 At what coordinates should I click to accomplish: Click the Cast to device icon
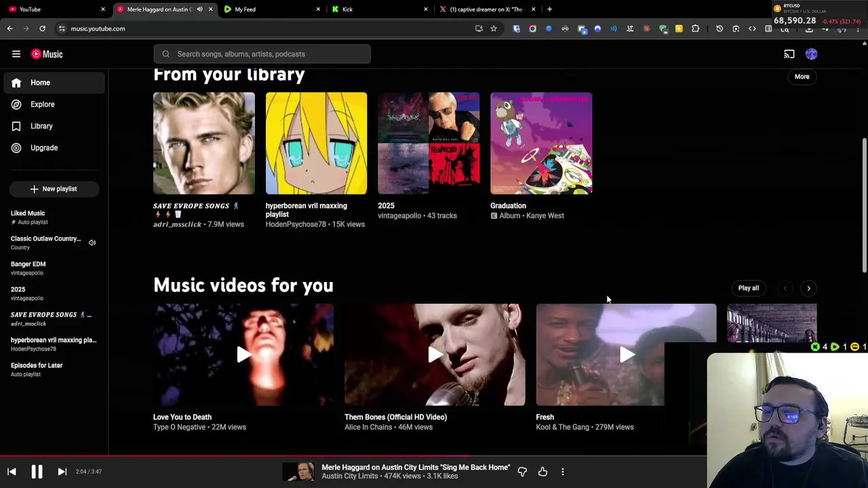(789, 54)
